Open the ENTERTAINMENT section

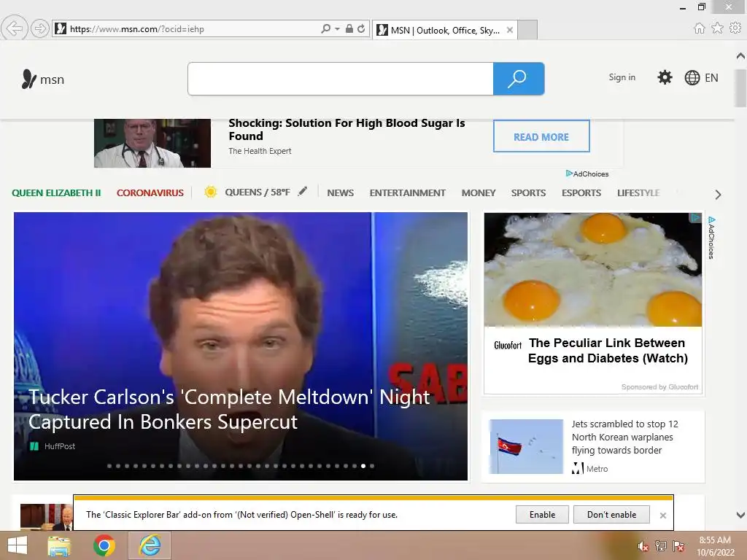coord(407,192)
